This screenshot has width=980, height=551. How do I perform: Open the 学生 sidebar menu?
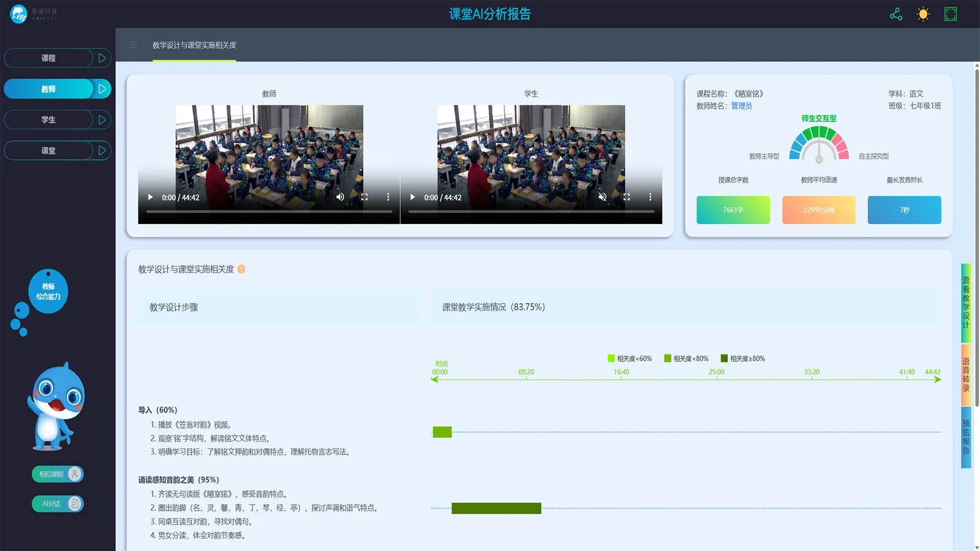tap(48, 119)
